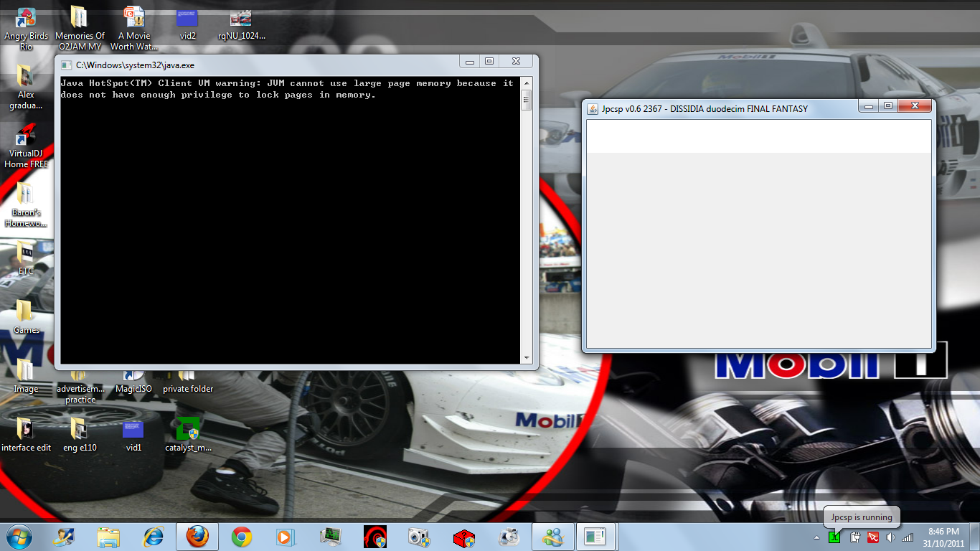Minimize the java.exe console window
Image resolution: width=980 pixels, height=551 pixels.
(x=470, y=62)
